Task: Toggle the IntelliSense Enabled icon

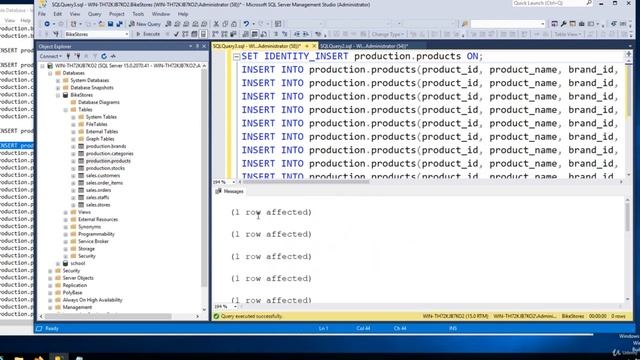Action: pos(203,34)
